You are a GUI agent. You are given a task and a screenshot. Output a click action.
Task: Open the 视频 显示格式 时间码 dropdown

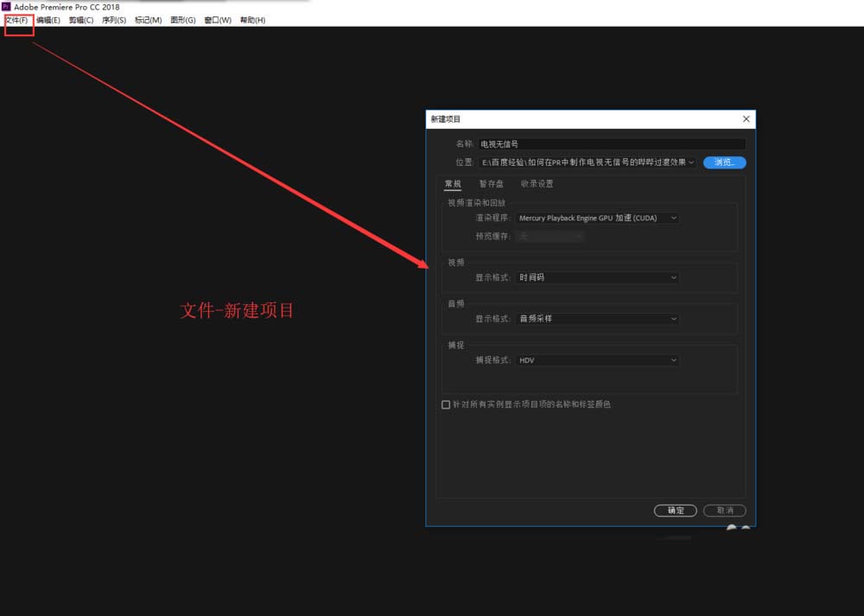598,278
